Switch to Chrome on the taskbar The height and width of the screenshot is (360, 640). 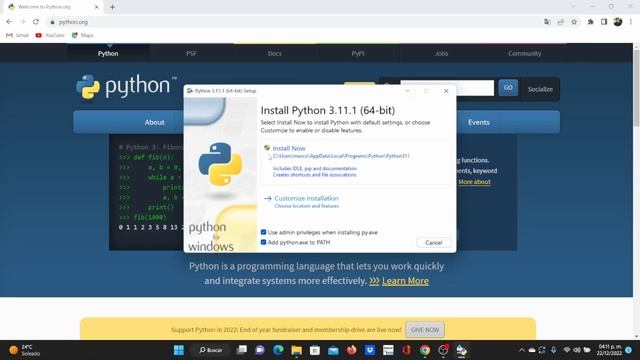pyautogui.click(x=425, y=350)
